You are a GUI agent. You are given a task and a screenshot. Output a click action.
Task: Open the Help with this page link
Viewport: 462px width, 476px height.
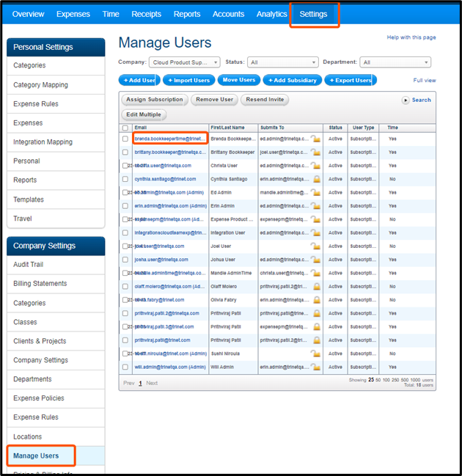point(411,37)
